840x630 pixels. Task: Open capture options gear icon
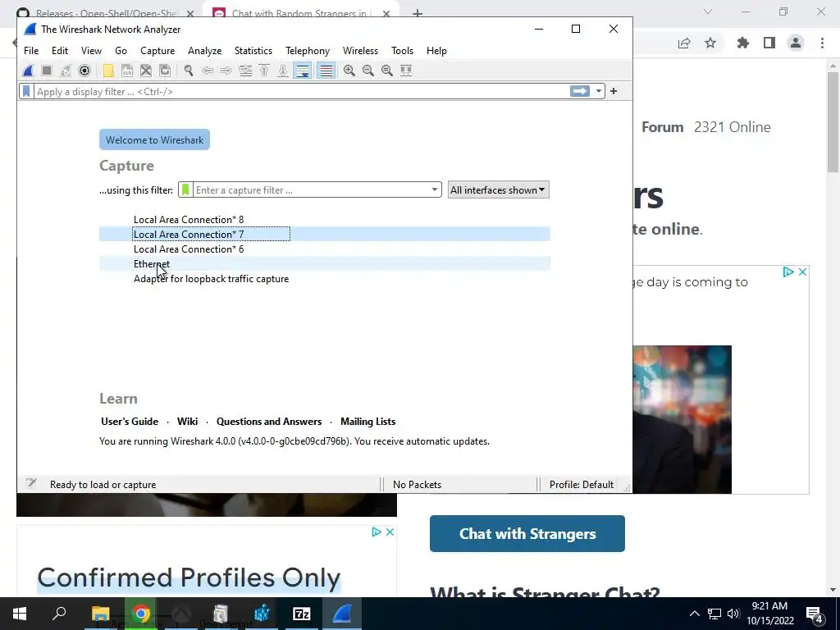tap(84, 71)
